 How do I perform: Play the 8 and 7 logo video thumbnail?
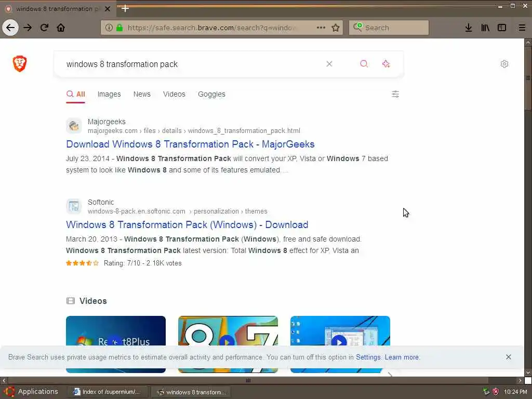(x=228, y=344)
